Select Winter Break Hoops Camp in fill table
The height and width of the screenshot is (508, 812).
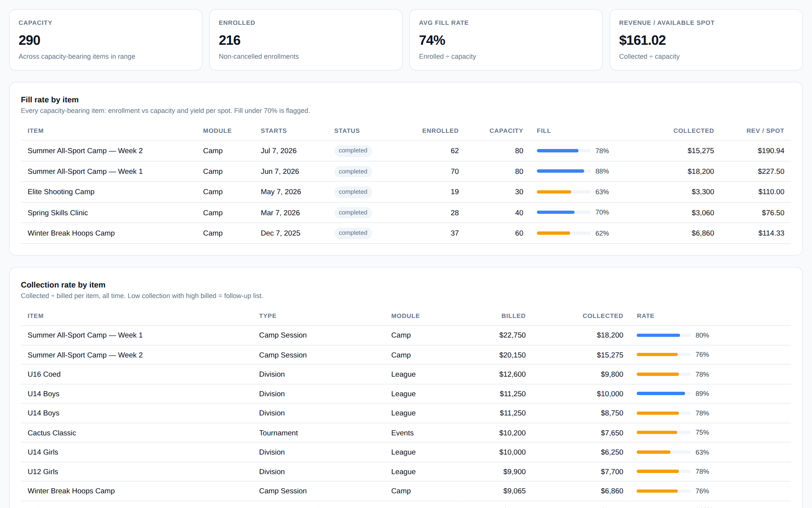[x=71, y=233]
